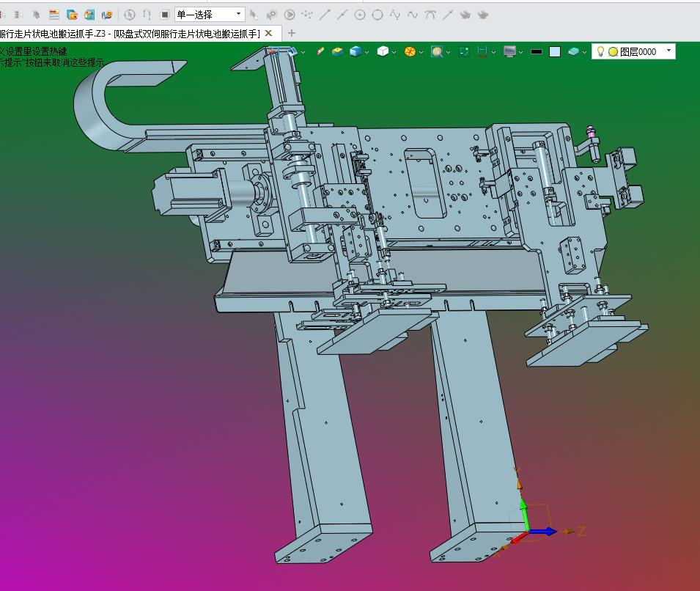This screenshot has height=591, width=700.
Task: Click the circular cursor pick icon
Action: coord(130,15)
